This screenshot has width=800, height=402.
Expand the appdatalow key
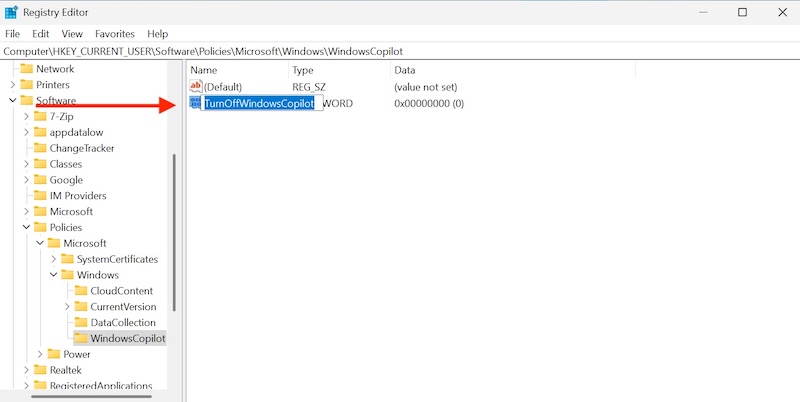click(27, 132)
